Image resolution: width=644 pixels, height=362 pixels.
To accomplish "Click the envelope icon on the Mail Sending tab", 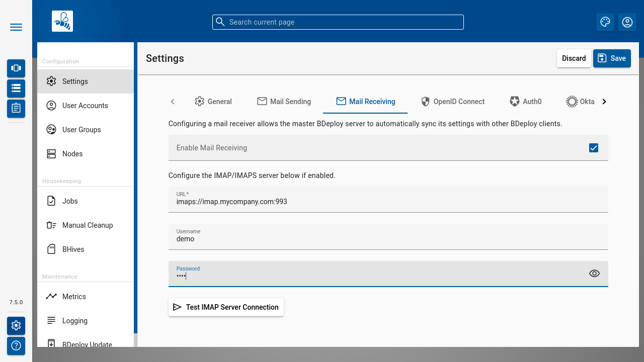I will [262, 102].
